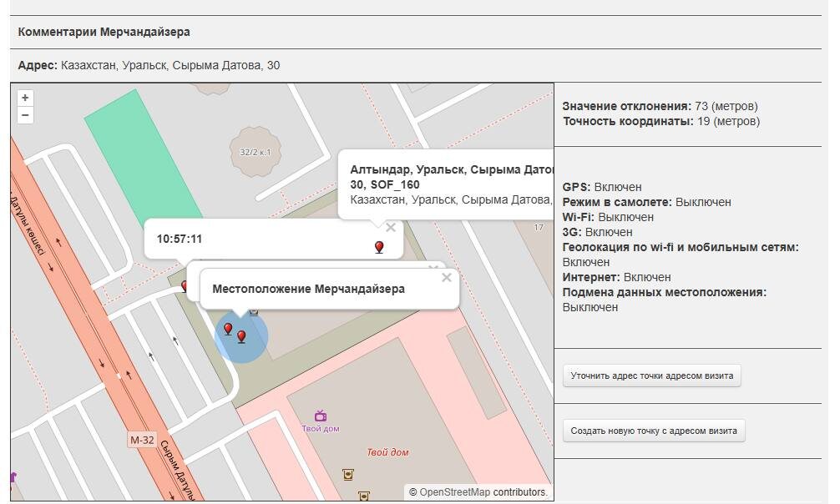
Task: Select the red marker below Алтындар popup
Action: point(379,247)
